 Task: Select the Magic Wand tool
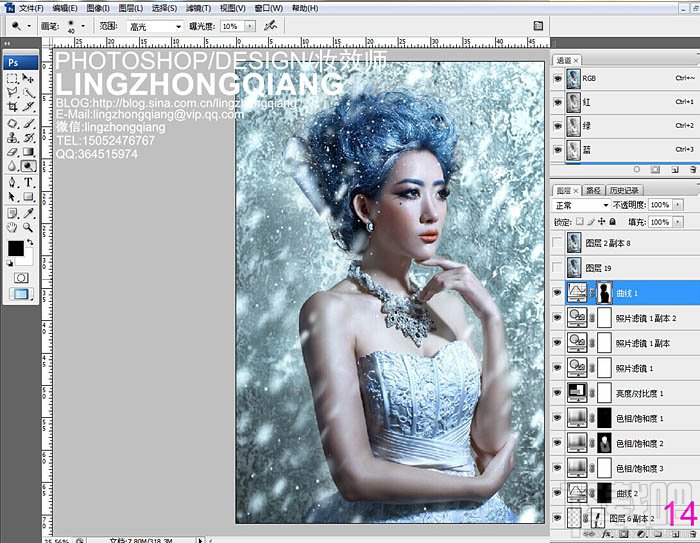[28, 92]
